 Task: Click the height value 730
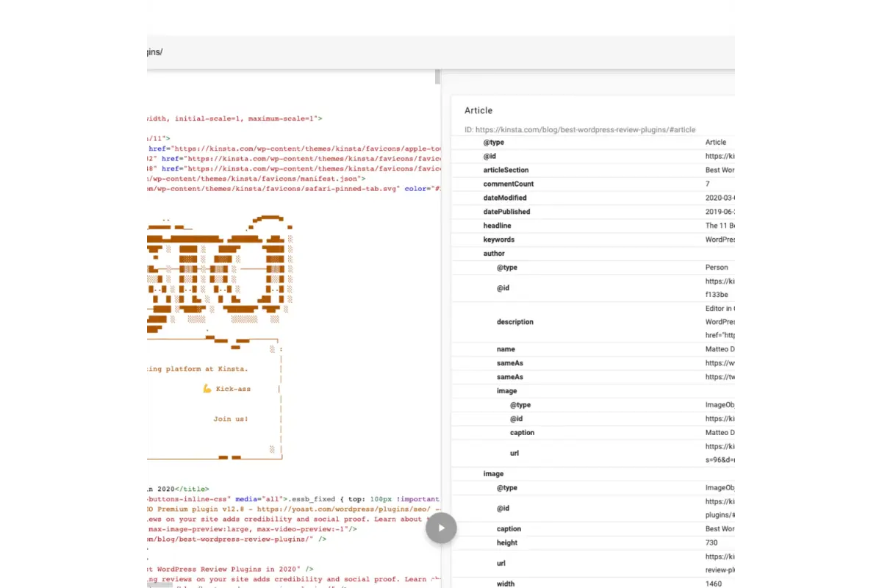[711, 543]
